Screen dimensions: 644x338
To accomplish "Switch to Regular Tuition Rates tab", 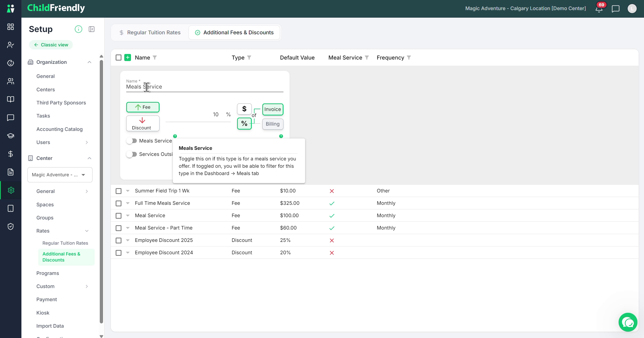I will [150, 33].
